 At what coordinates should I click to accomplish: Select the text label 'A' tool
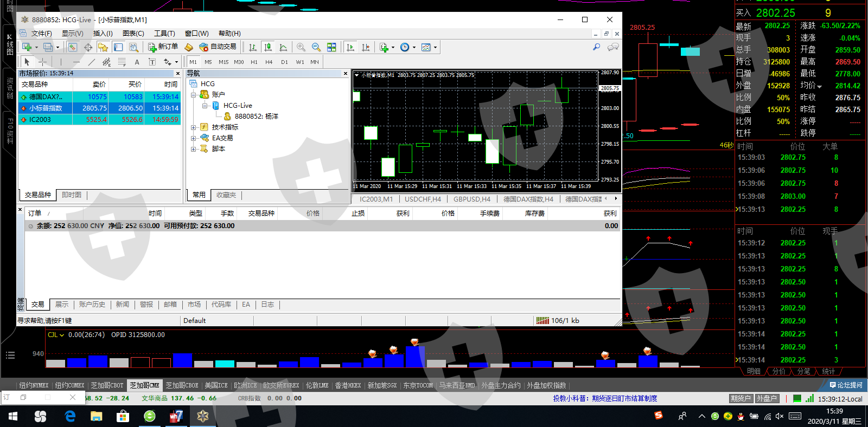click(137, 62)
